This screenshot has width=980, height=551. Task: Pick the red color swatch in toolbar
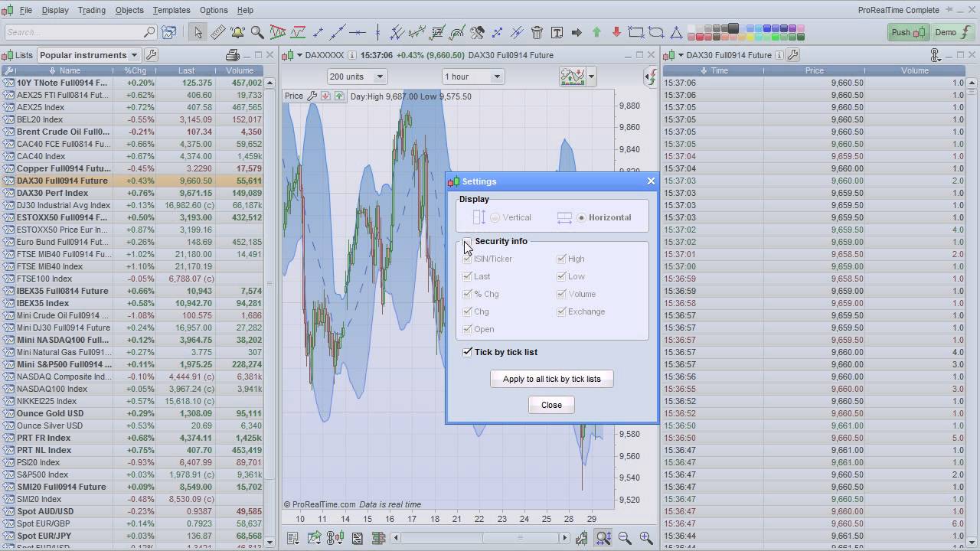(700, 36)
